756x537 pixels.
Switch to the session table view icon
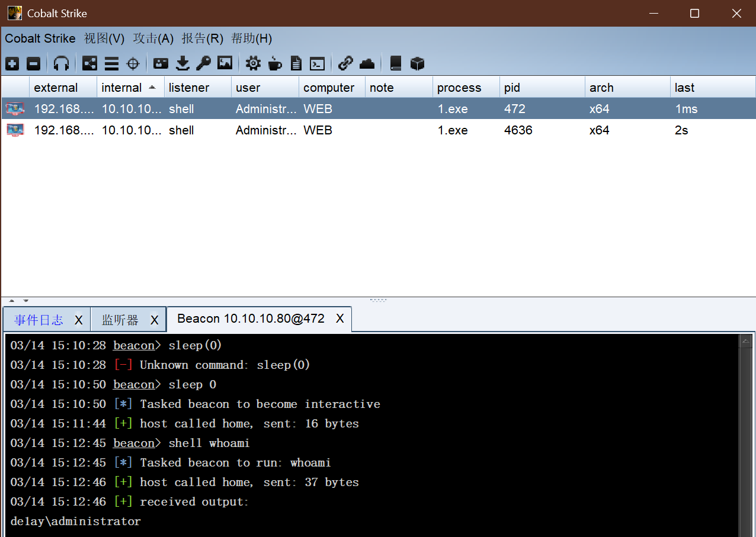(x=111, y=63)
